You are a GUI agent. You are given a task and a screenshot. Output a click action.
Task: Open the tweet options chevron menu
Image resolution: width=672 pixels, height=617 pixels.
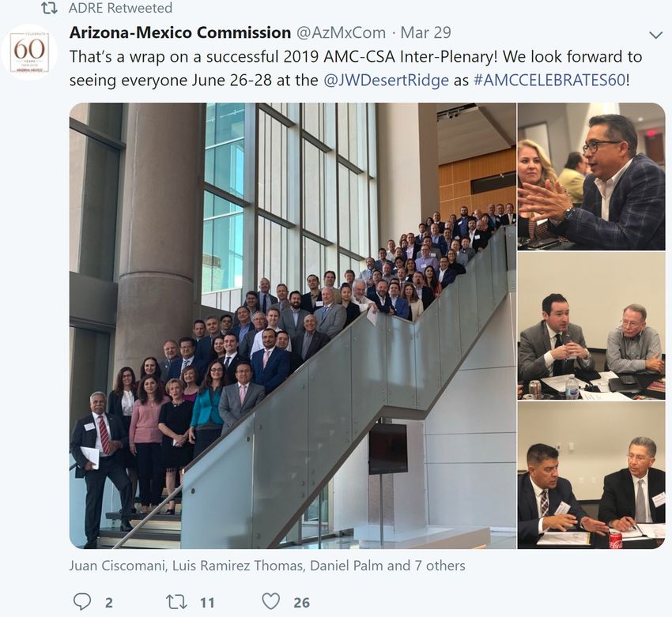(x=655, y=35)
